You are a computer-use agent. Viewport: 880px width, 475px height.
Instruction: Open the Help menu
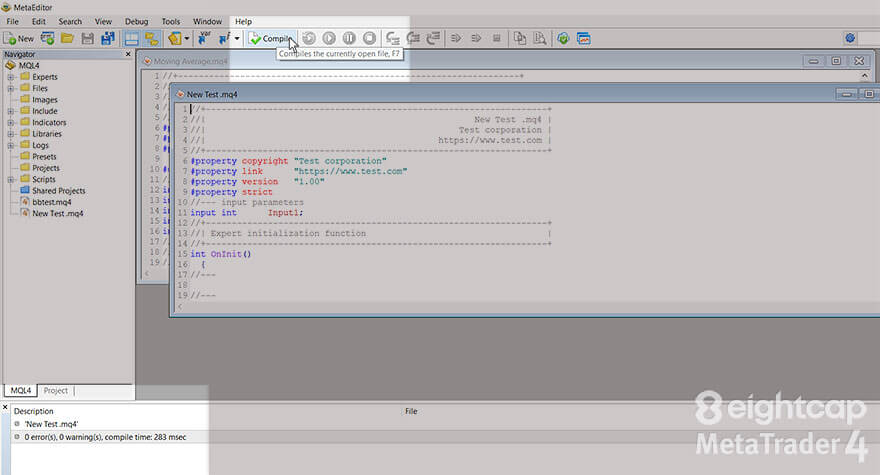243,21
